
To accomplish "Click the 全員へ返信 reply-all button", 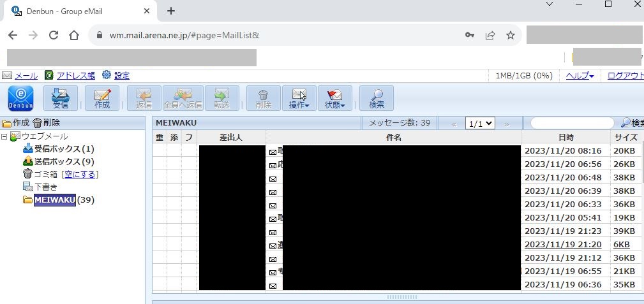I will [x=183, y=98].
